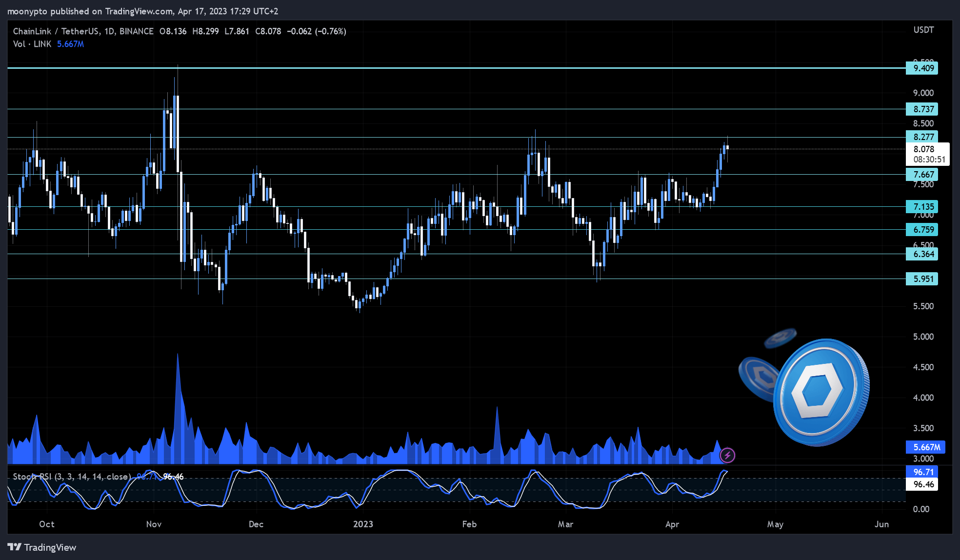The height and width of the screenshot is (560, 960).
Task: Click the 8.737 price level label
Action: [x=921, y=109]
